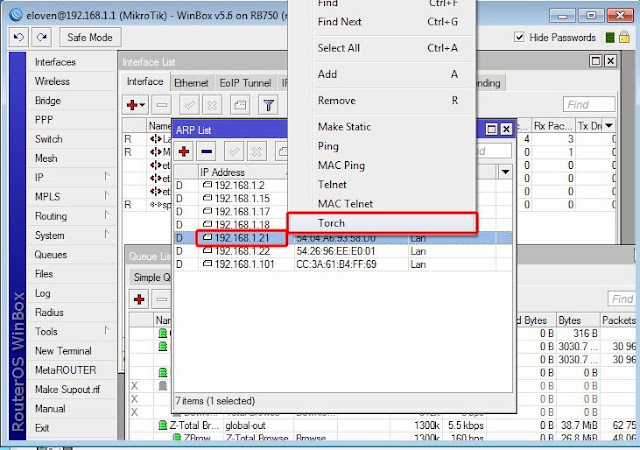Switch to Ethernet tab in Interface List

[191, 83]
